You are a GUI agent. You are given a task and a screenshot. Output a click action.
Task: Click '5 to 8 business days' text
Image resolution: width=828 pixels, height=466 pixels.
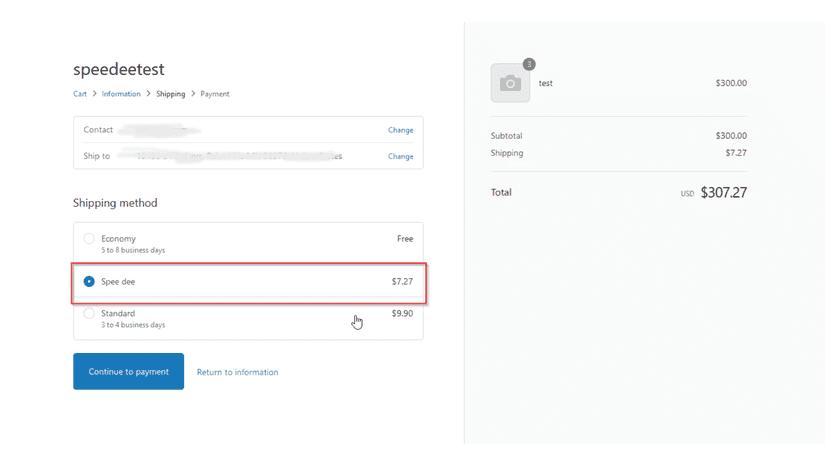133,250
